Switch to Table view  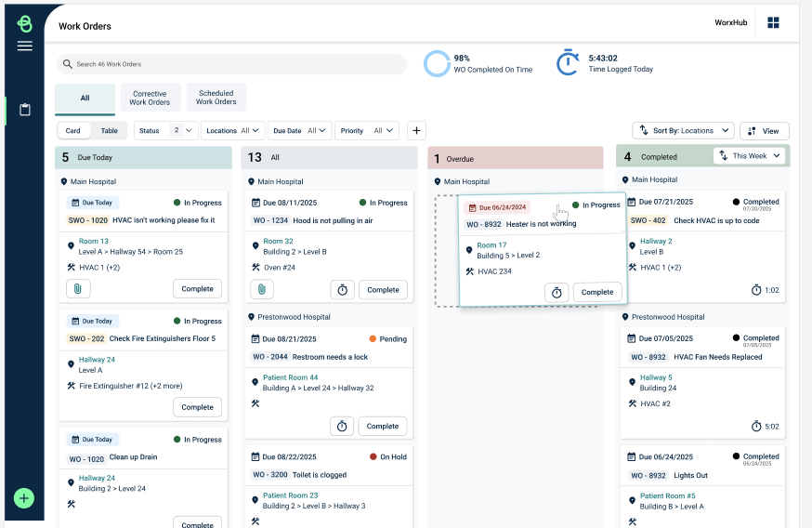pos(110,130)
